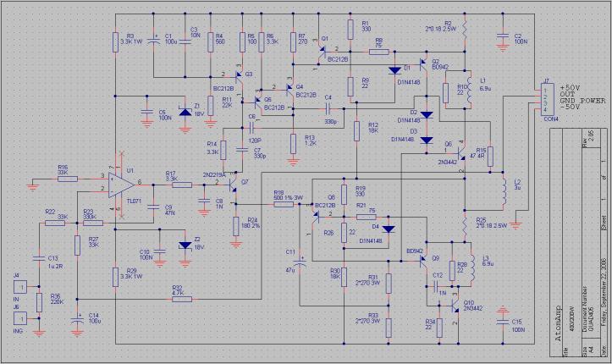Screen dimensions: 612x364
Task: Select inductor L1 6.9u coil
Action: point(470,90)
